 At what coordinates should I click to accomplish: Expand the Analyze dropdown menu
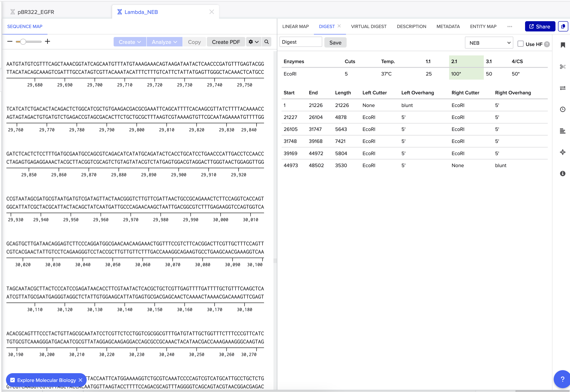coord(164,42)
